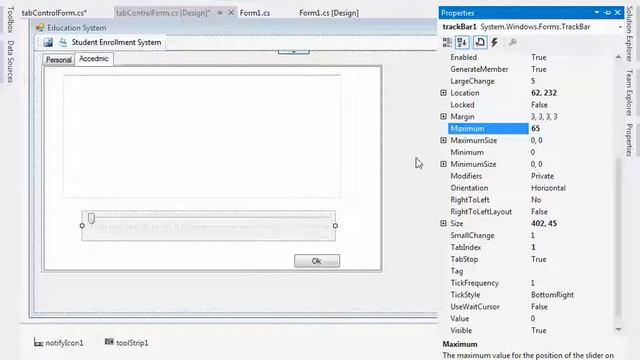The height and width of the screenshot is (360, 640).
Task: Click the Student Enrollment System toolstrip label
Action: (x=116, y=42)
